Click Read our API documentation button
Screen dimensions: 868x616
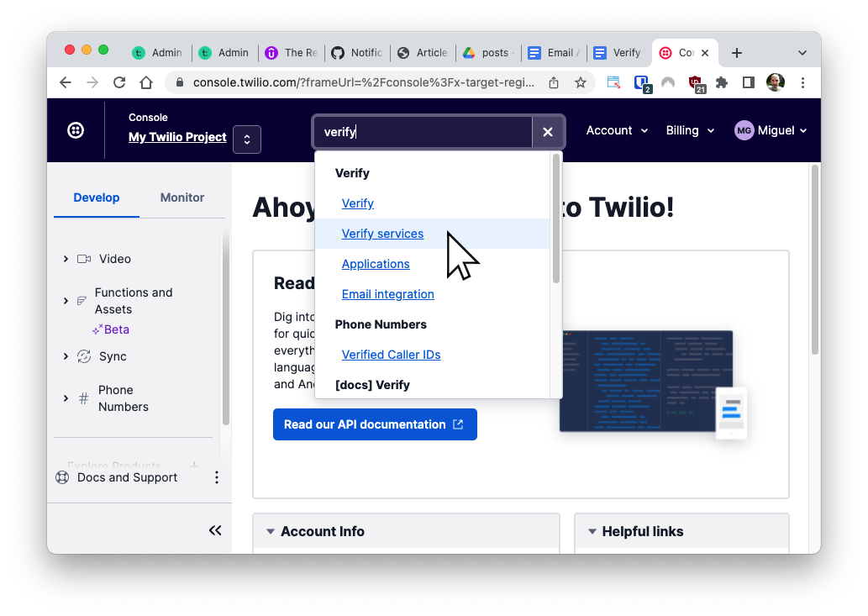pos(375,424)
